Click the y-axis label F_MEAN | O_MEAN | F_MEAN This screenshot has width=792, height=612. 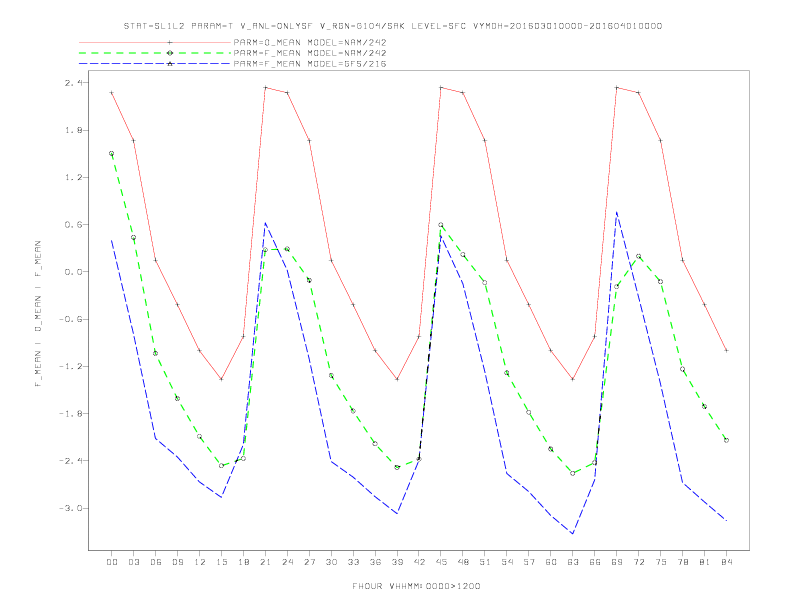tap(37, 314)
